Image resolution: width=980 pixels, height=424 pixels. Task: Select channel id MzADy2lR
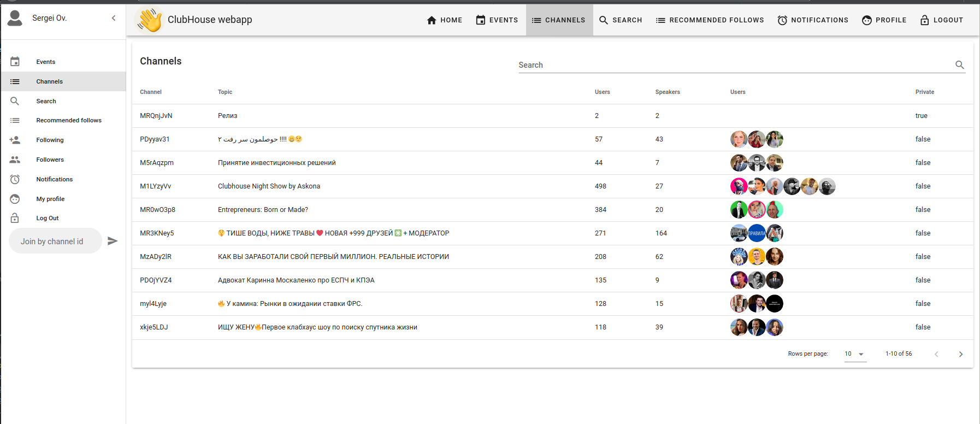[156, 257]
